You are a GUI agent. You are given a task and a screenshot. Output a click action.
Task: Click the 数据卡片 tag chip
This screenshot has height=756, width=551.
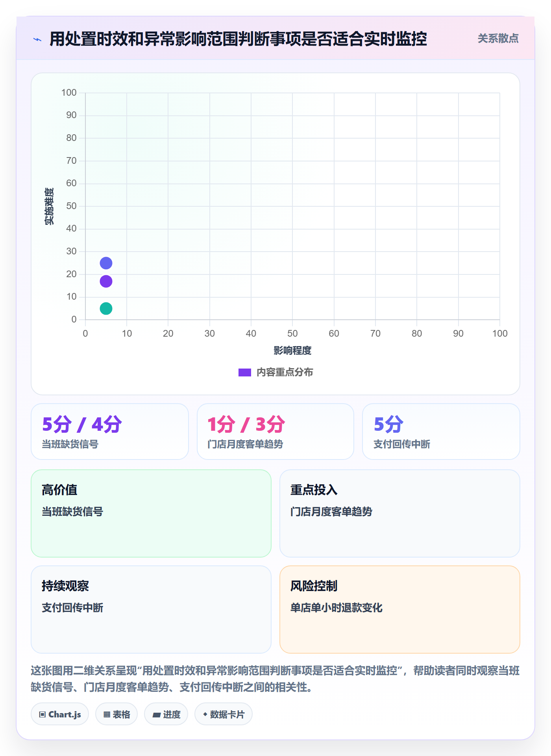[x=224, y=714]
